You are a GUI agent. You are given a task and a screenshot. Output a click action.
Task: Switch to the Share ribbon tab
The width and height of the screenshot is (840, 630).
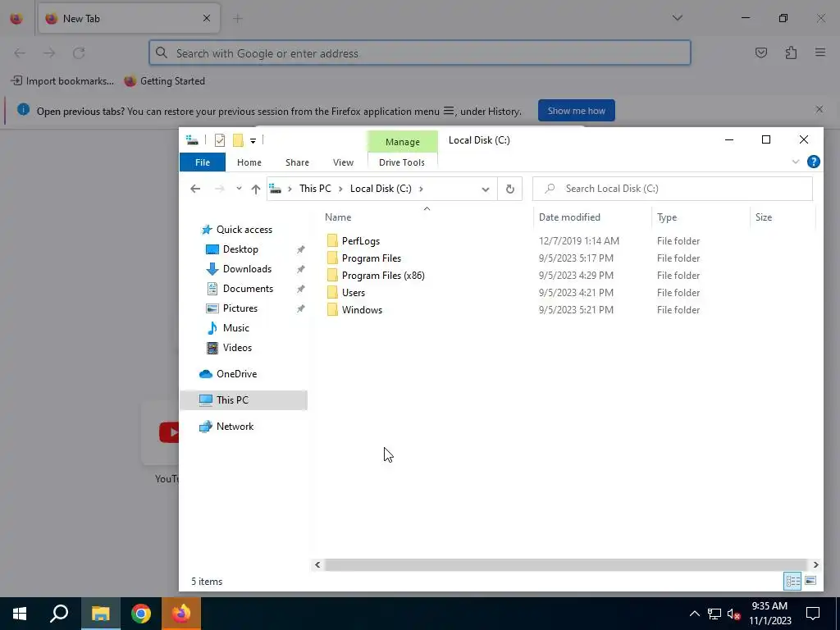(297, 162)
